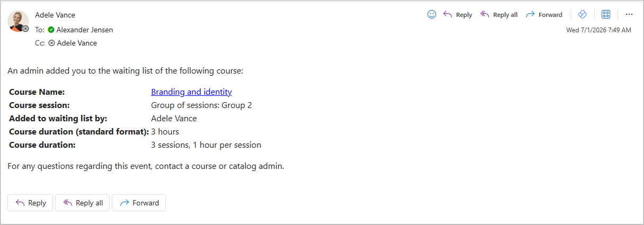The image size is (644, 225).
Task: Forward the email from the top toolbar
Action: click(x=544, y=15)
